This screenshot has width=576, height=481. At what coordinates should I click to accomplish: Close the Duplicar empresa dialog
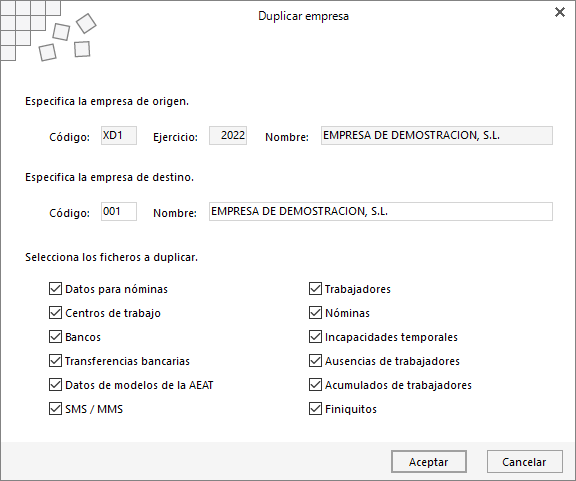(x=559, y=12)
